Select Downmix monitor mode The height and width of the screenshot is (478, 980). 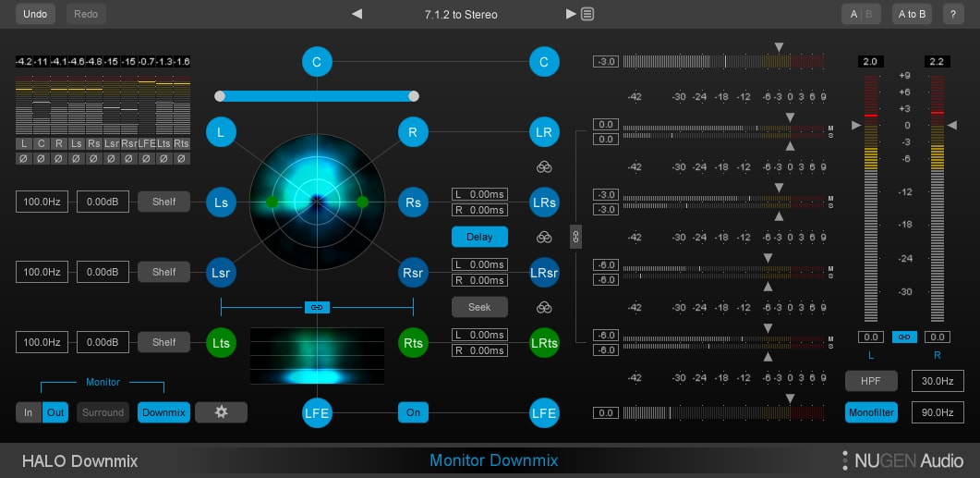click(163, 412)
